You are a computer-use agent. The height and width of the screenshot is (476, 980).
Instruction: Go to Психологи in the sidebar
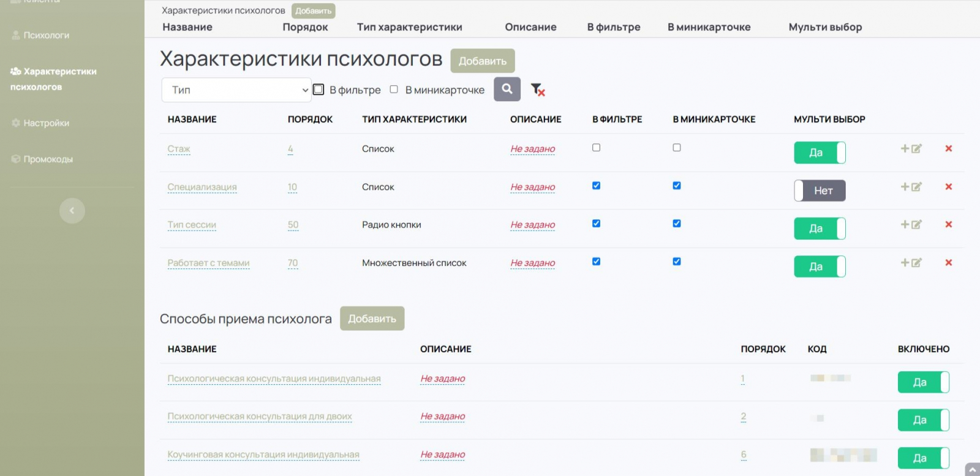tap(40, 36)
